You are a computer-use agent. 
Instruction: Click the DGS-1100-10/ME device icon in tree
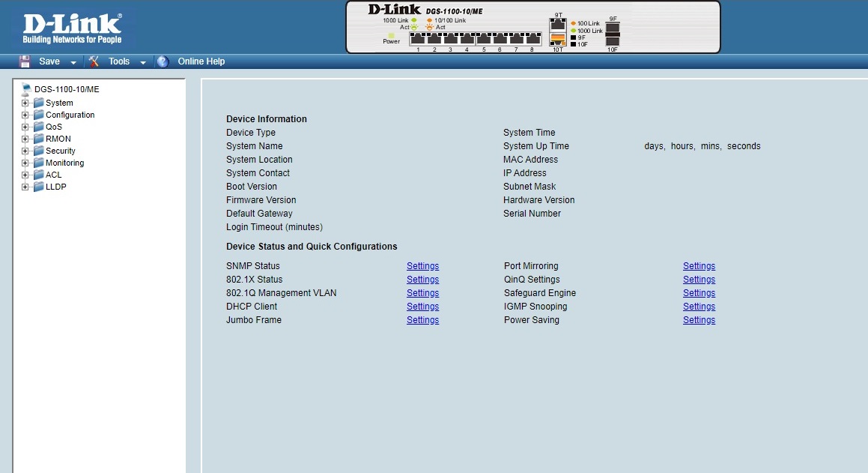pos(27,89)
